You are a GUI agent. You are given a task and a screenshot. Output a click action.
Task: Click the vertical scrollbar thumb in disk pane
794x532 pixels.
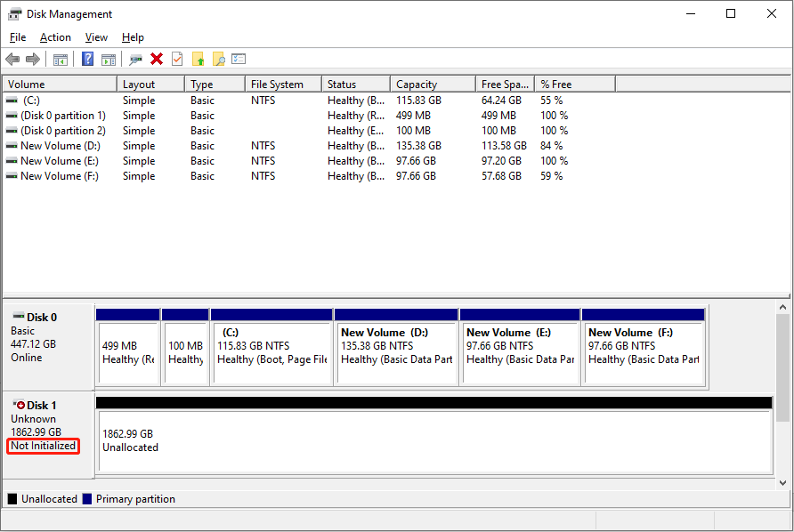tap(782, 367)
